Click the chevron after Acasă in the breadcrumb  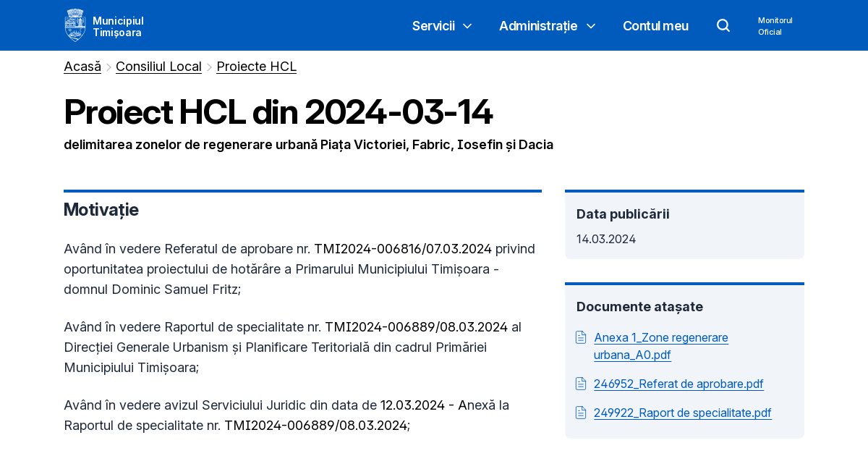(x=107, y=66)
